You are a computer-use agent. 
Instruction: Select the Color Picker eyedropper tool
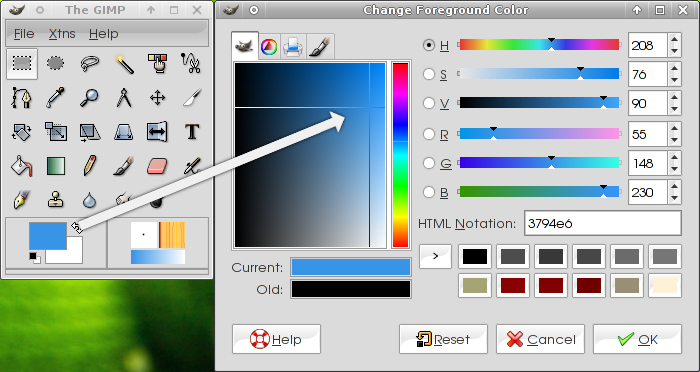point(55,97)
